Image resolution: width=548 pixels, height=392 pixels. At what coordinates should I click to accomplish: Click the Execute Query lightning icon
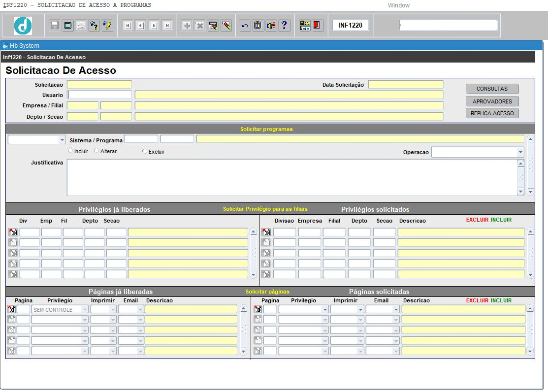point(108,25)
